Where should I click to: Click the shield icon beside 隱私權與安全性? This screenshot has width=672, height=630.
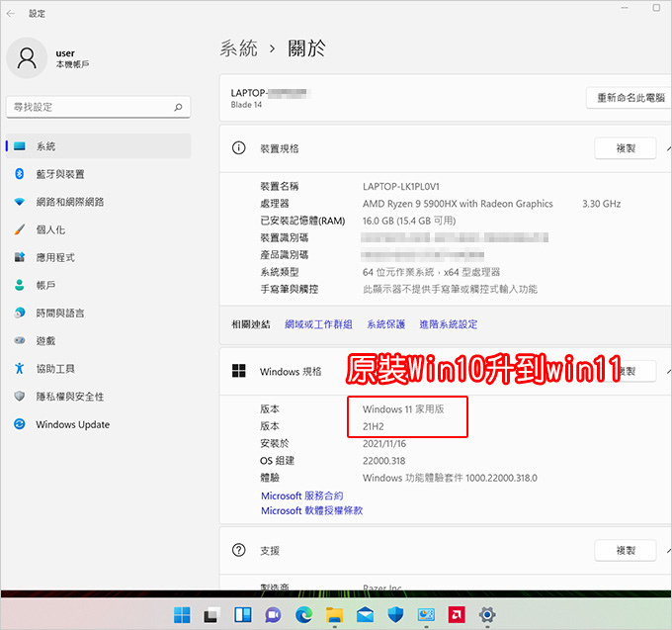tap(20, 396)
